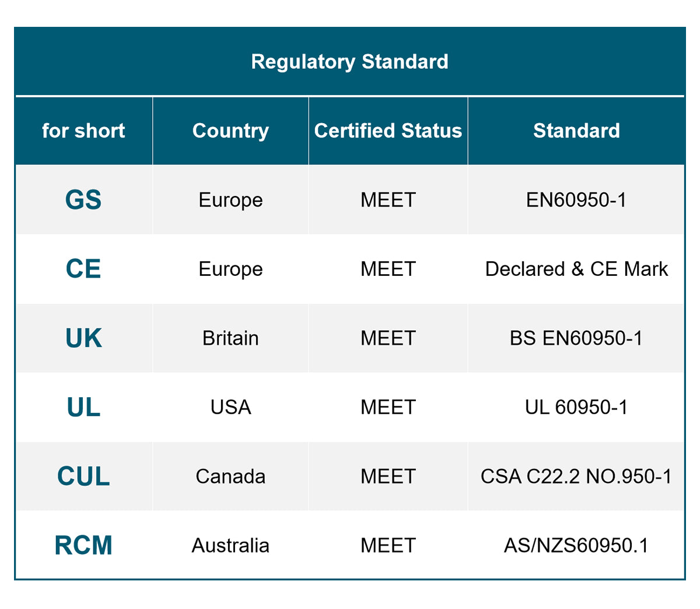Select the Britain country cell
The width and height of the screenshot is (700, 609).
click(x=230, y=338)
